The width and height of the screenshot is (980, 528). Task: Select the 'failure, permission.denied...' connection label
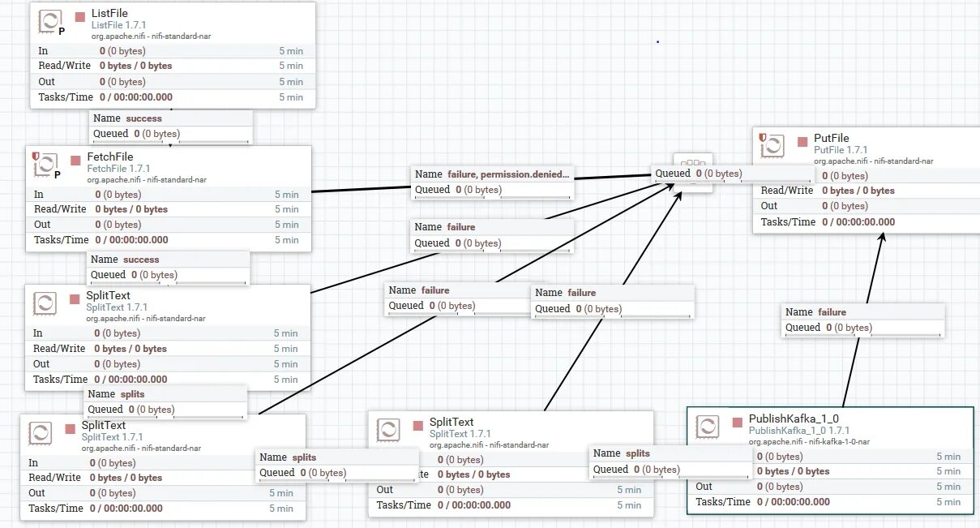coord(494,182)
